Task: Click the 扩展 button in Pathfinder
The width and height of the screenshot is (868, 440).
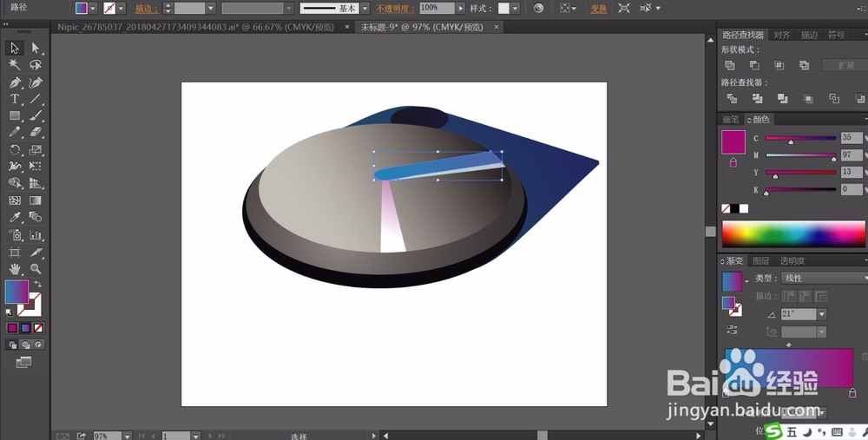Action: coord(845,65)
